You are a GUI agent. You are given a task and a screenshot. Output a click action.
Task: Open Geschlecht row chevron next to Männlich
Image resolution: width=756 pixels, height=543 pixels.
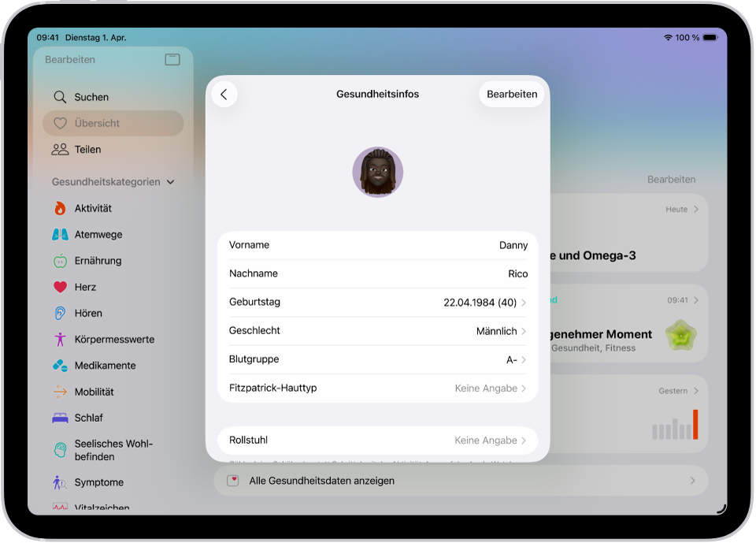(x=524, y=331)
